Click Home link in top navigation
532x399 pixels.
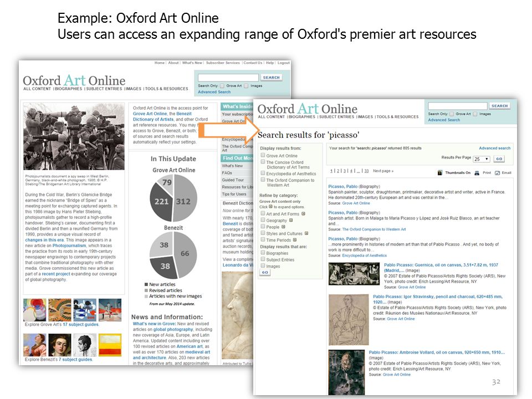click(x=160, y=63)
